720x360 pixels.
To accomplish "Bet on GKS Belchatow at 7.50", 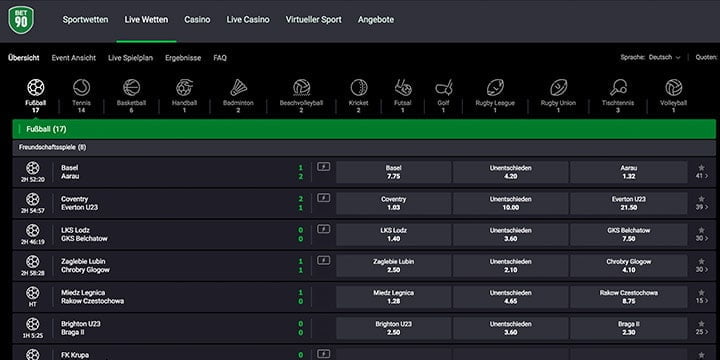I will (x=629, y=235).
